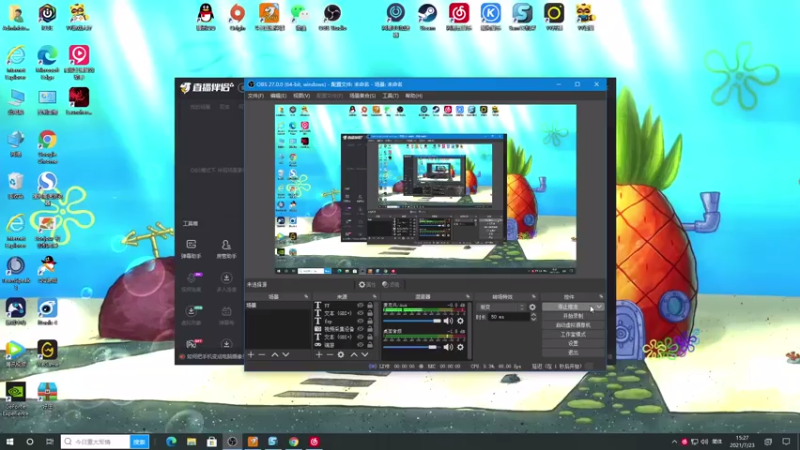Open Google Chrome desktop shortcut

(47, 147)
